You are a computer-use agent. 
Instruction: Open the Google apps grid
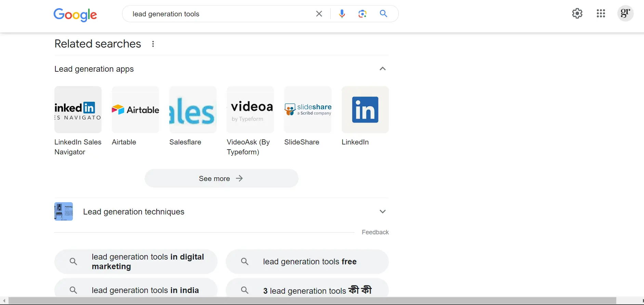(601, 13)
